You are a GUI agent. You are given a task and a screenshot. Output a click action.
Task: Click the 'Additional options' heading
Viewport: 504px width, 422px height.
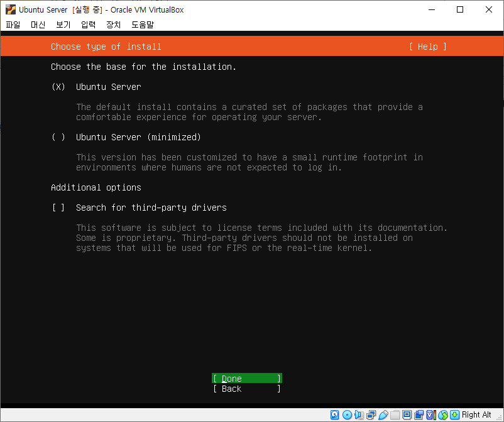pos(96,187)
